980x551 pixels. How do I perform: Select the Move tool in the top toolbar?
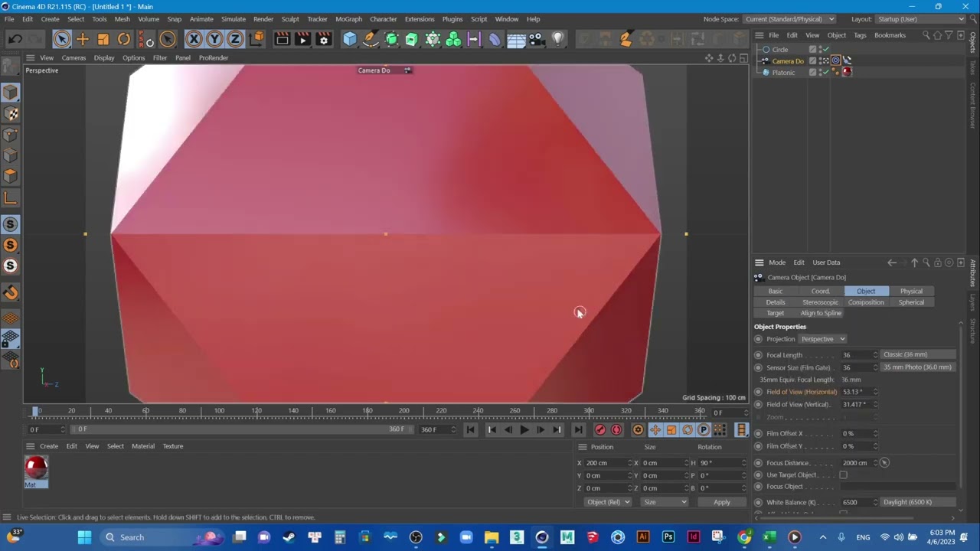pyautogui.click(x=83, y=39)
